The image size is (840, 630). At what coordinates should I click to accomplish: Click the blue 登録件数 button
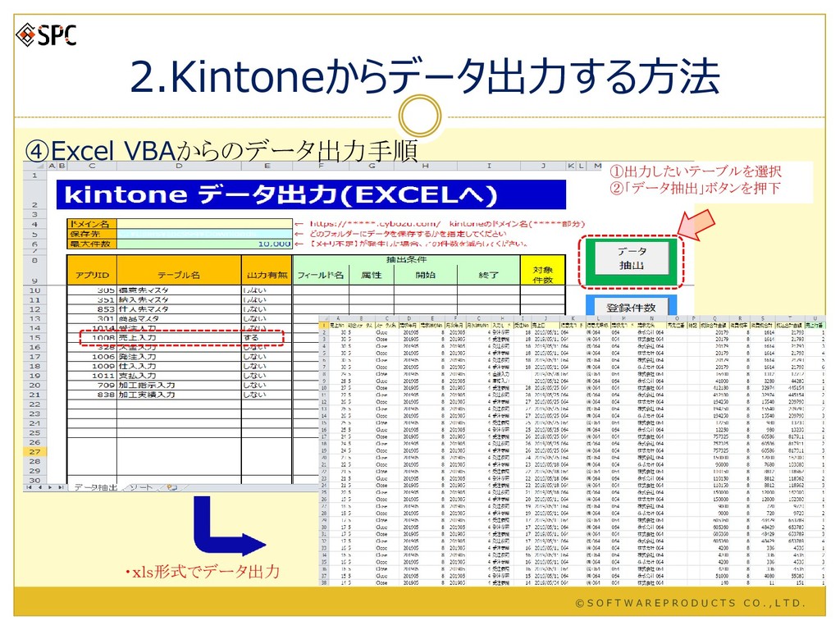[631, 307]
